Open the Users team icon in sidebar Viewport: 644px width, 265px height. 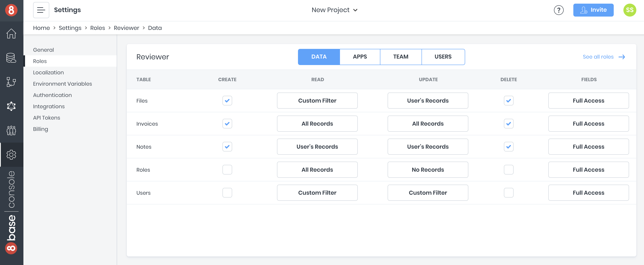[11, 130]
